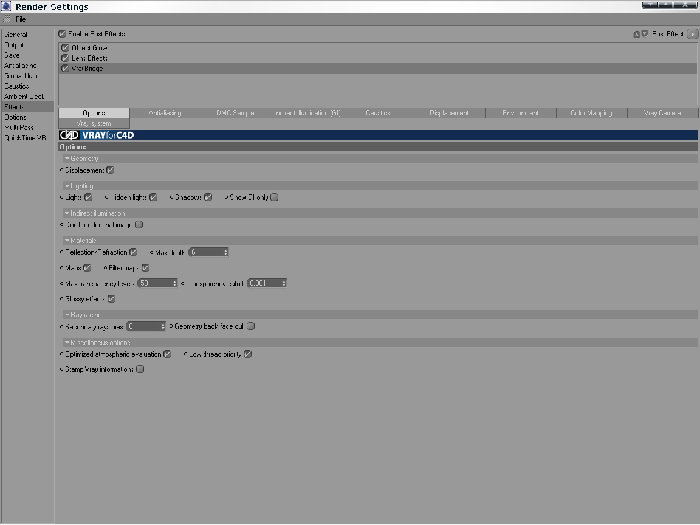Collapse the Miscellaneous options section
The width and height of the screenshot is (700, 525).
67,342
